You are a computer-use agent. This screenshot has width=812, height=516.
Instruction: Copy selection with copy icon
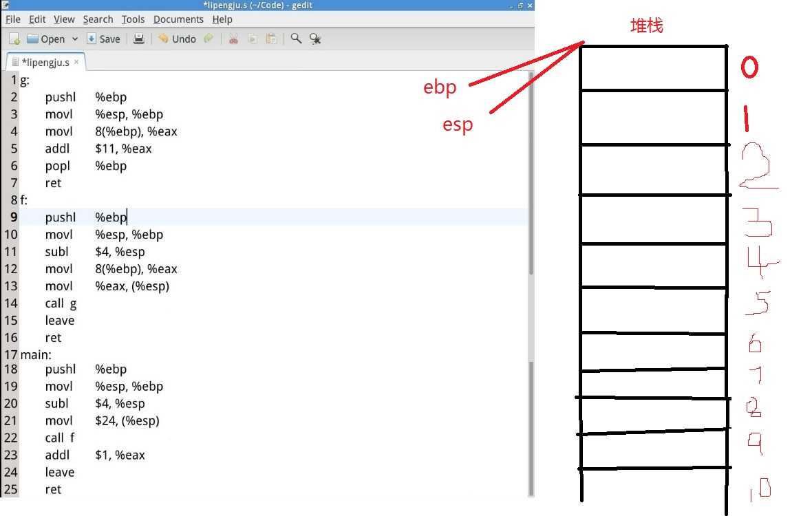point(252,39)
